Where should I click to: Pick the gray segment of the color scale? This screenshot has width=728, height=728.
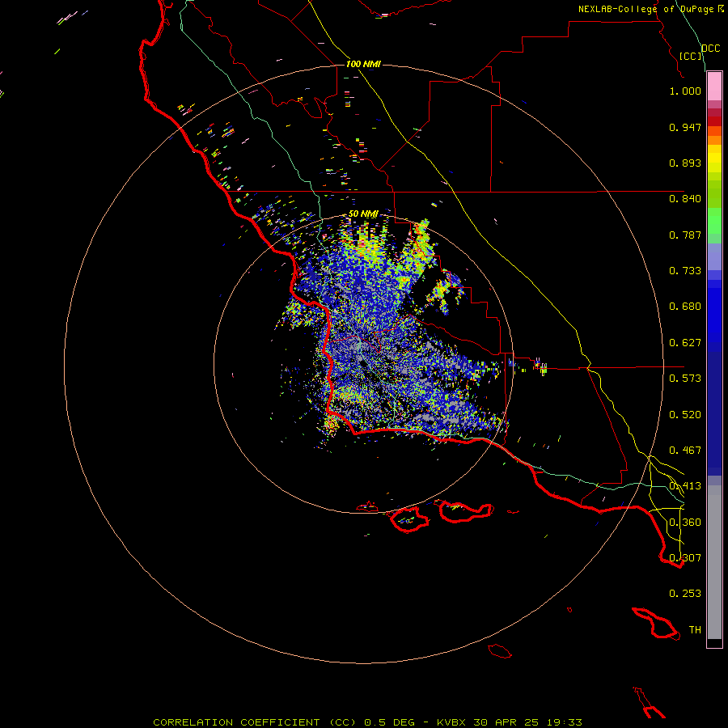[x=714, y=562]
